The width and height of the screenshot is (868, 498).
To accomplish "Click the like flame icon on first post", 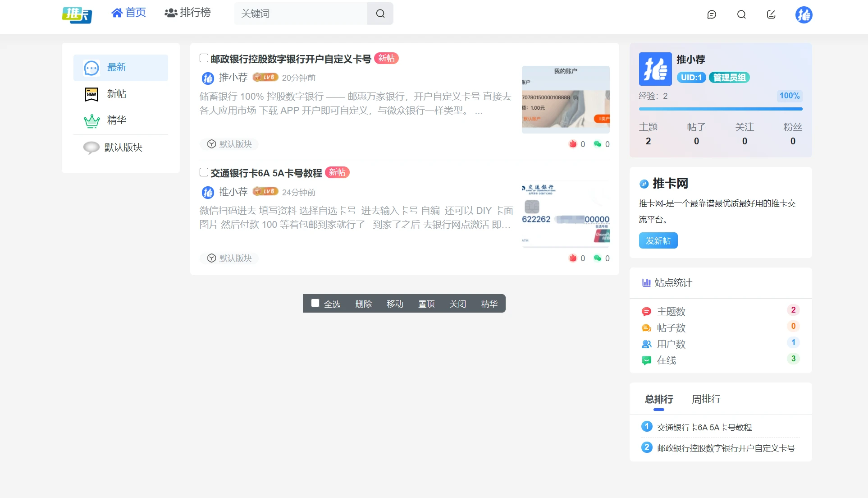I will [573, 144].
